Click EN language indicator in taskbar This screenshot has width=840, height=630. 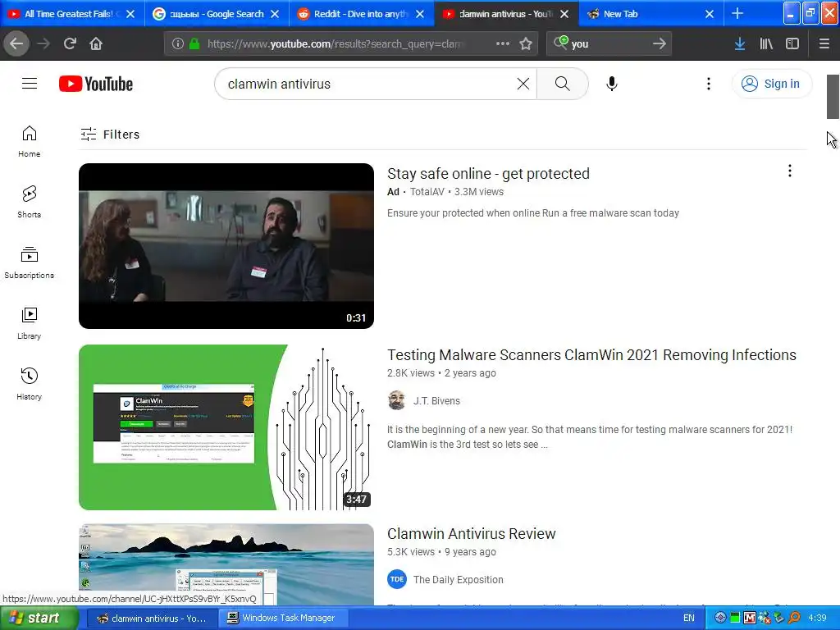coord(688,618)
